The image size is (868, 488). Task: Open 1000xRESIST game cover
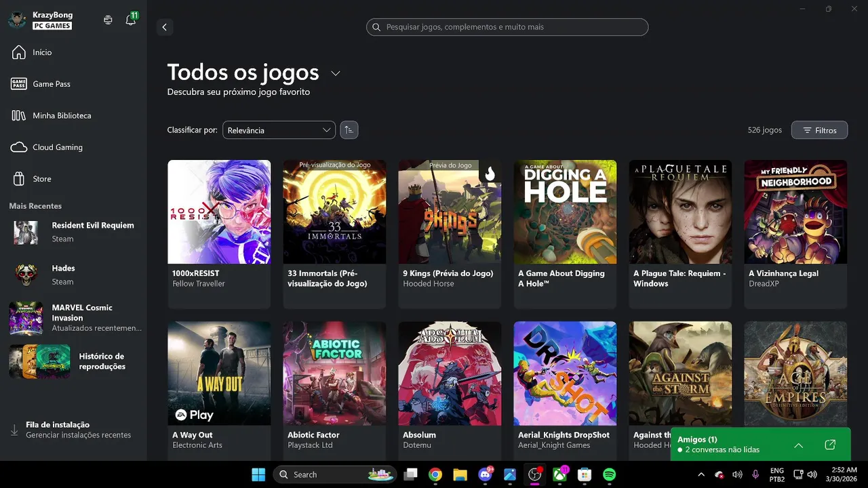coord(219,211)
